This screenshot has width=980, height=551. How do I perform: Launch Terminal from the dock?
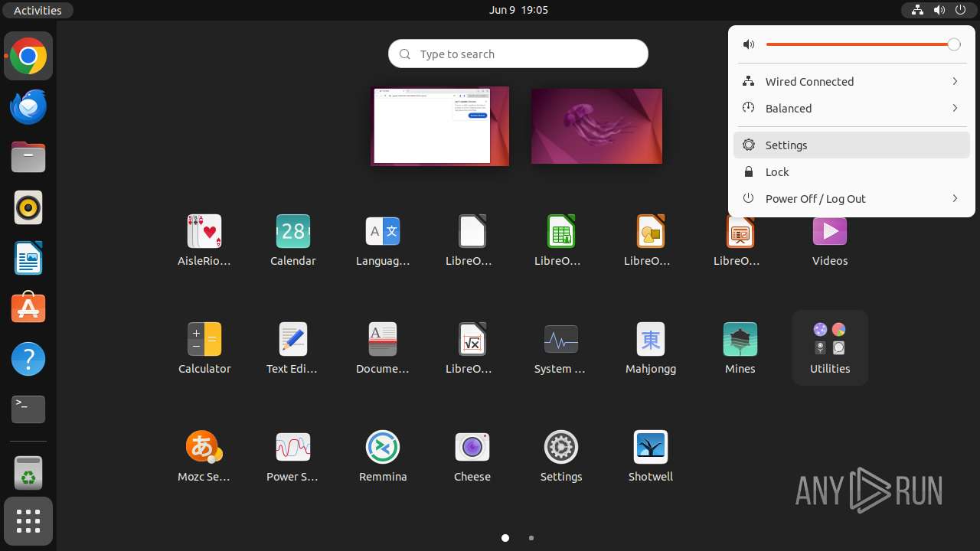[28, 409]
